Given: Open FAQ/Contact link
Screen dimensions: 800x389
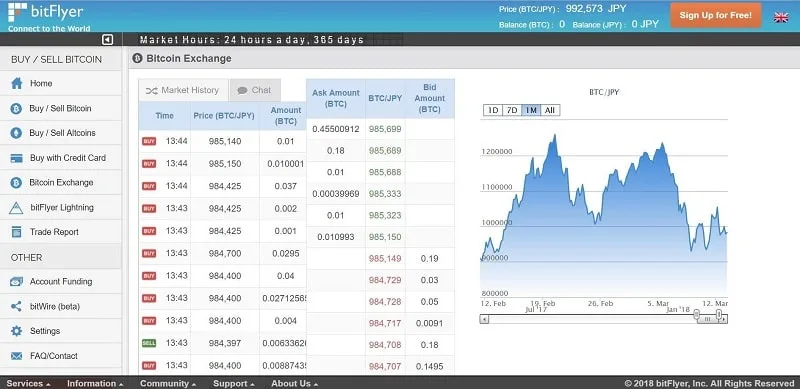Looking at the screenshot, I should point(61,356).
